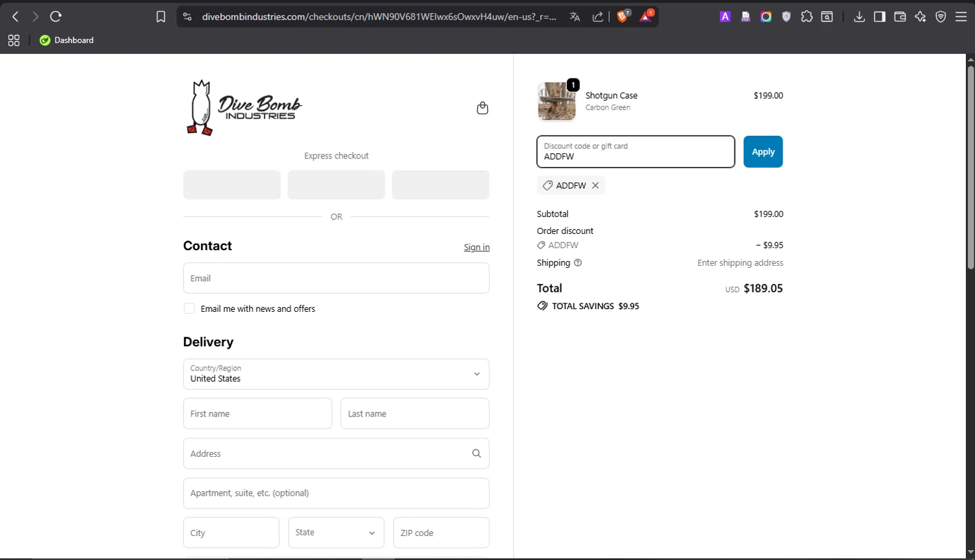Screen dimensions: 975x560
Task: Check Email me with news and offers
Action: [x=189, y=309]
